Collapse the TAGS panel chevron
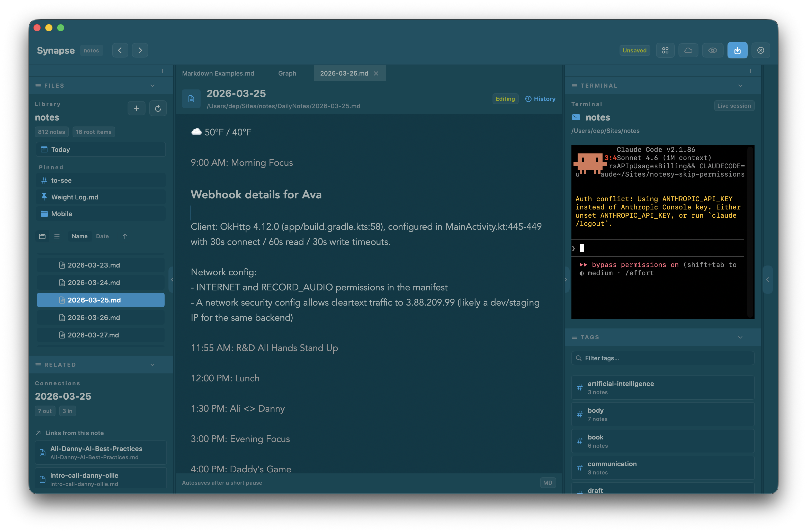 (x=740, y=337)
